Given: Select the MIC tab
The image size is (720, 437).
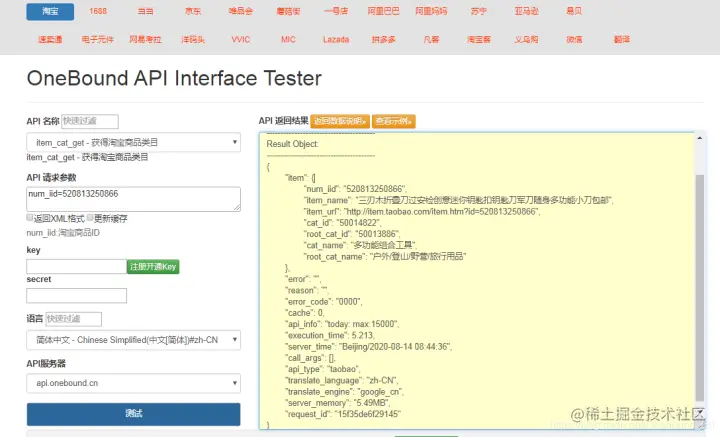Looking at the screenshot, I should pos(288,39).
